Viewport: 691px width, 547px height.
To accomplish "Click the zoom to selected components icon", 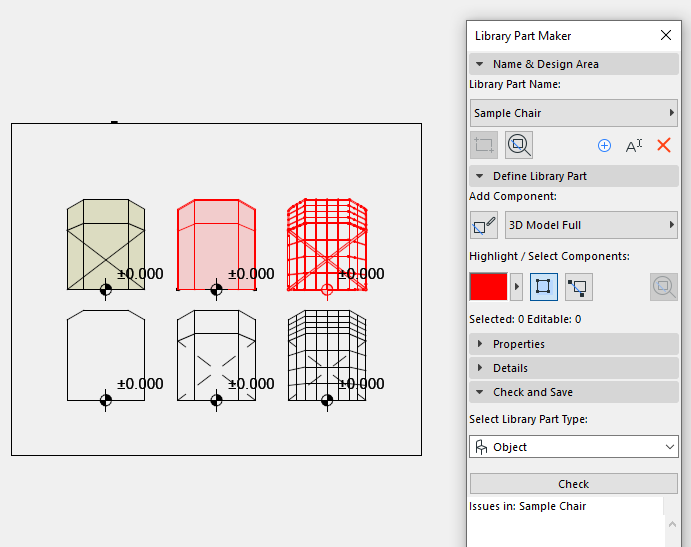I will [x=663, y=287].
